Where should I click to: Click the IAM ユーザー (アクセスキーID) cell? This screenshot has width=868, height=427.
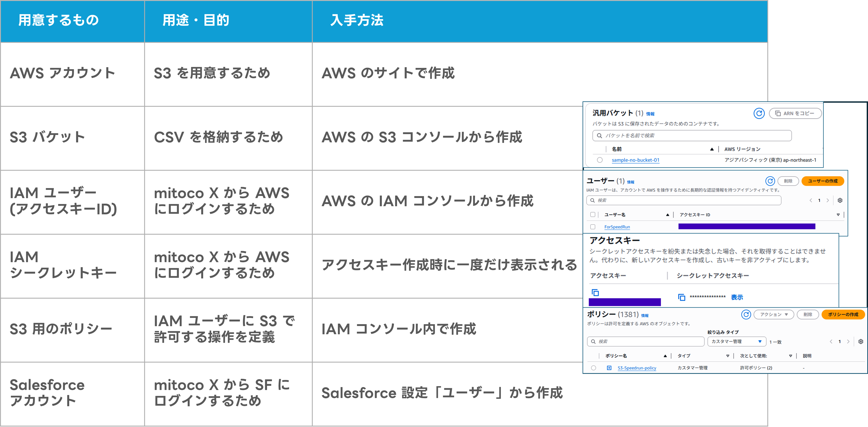point(73,202)
